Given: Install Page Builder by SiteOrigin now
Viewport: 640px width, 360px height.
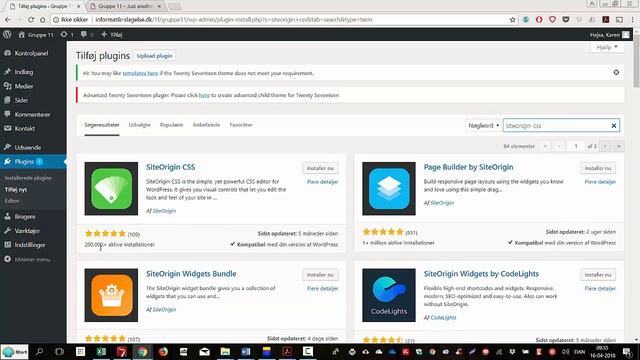Looking at the screenshot, I should click(x=598, y=168).
